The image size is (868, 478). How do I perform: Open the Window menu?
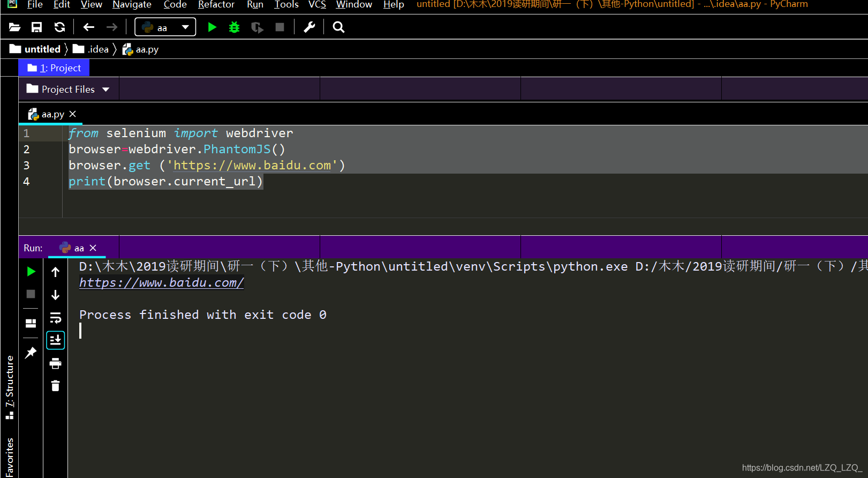coord(354,4)
